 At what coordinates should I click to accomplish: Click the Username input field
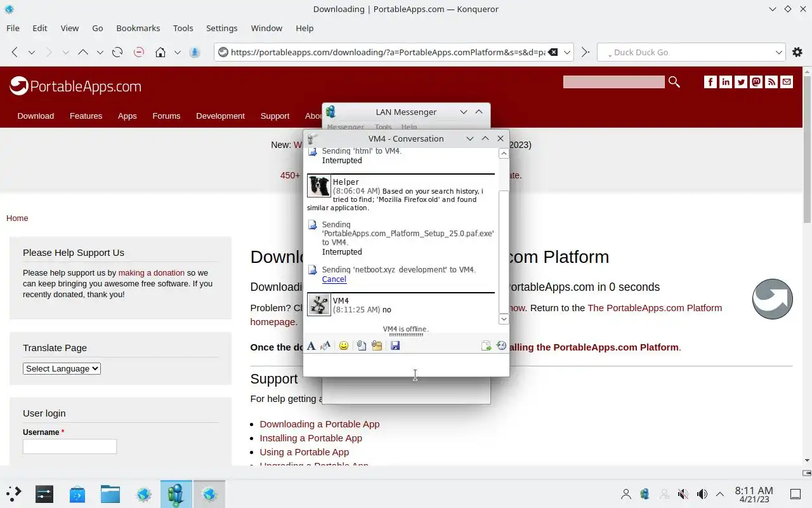pos(70,446)
